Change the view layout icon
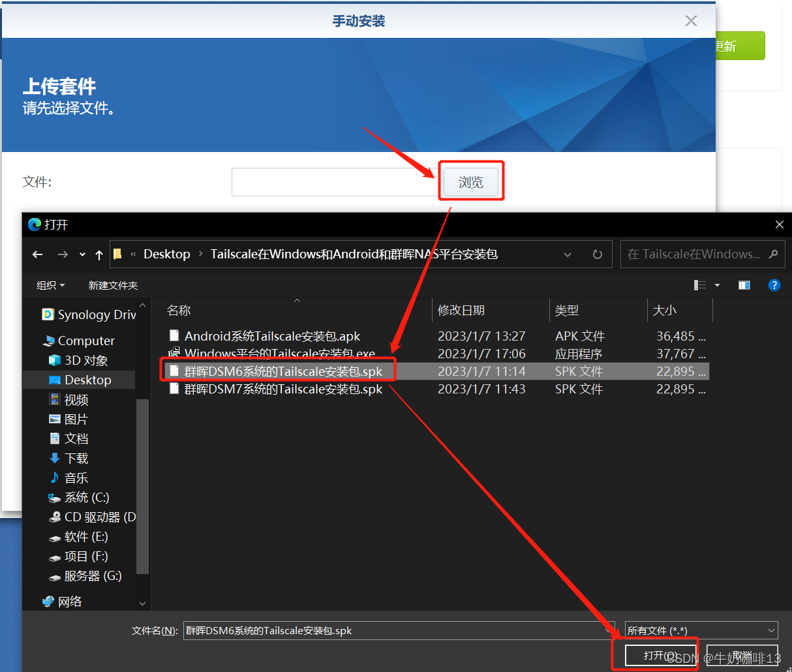This screenshot has height=672, width=792. click(700, 285)
